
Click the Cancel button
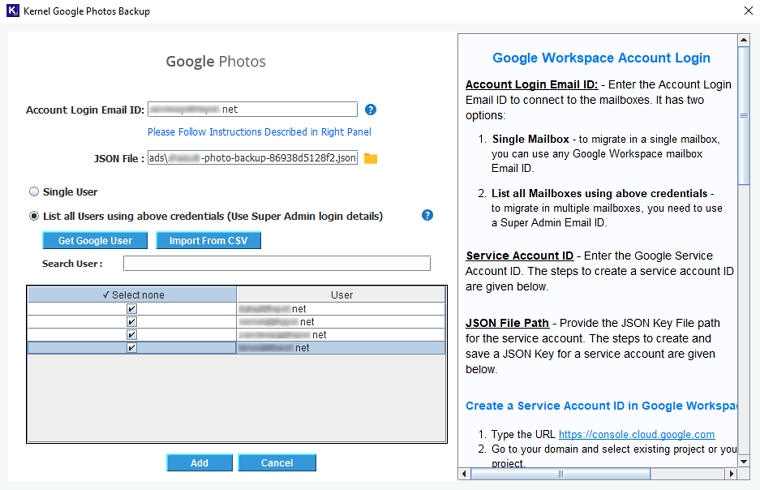click(277, 463)
